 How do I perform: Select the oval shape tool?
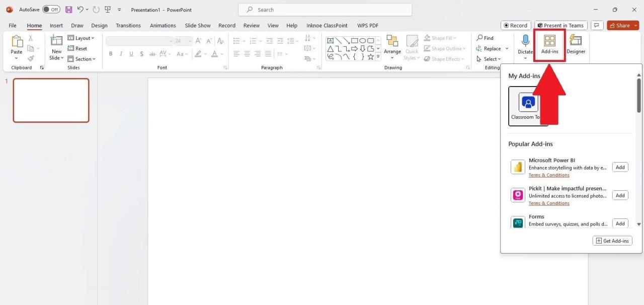point(363,40)
